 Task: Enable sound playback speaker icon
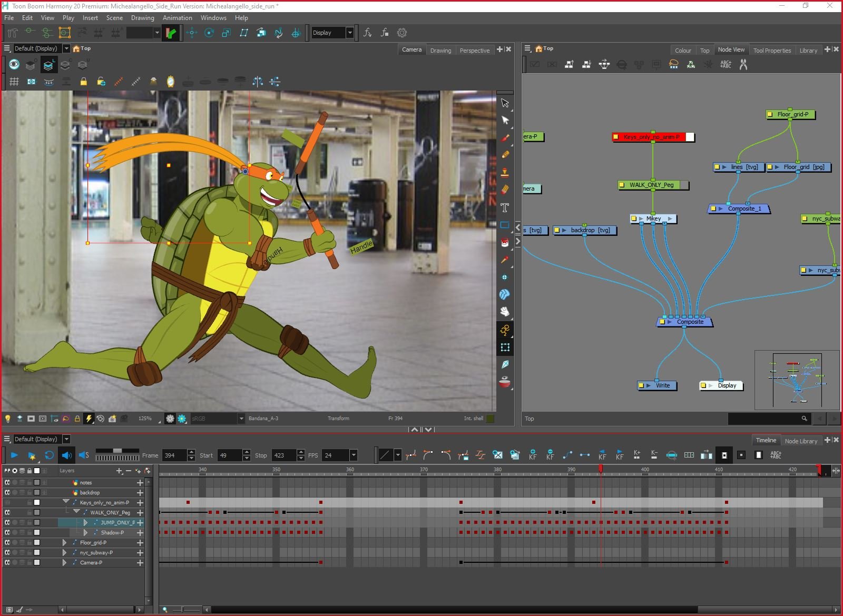coord(66,455)
